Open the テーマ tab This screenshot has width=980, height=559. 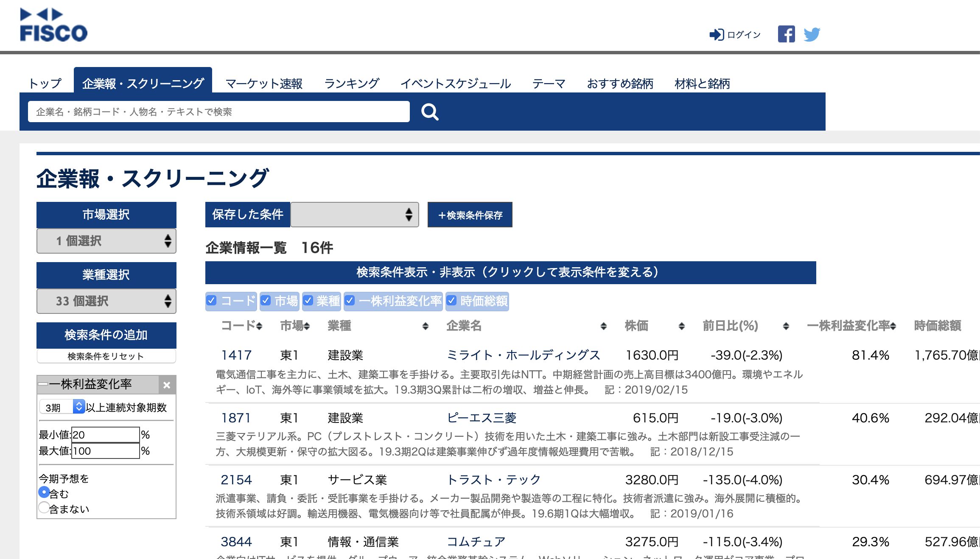[x=549, y=84]
